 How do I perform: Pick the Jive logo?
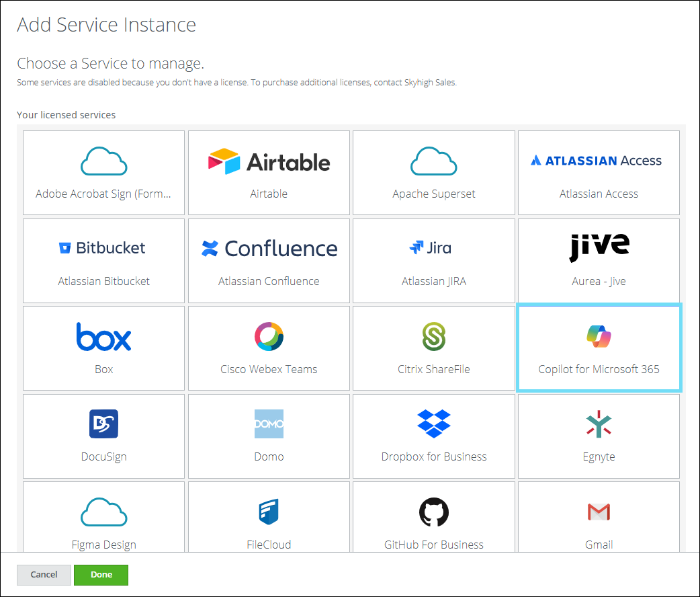click(599, 247)
